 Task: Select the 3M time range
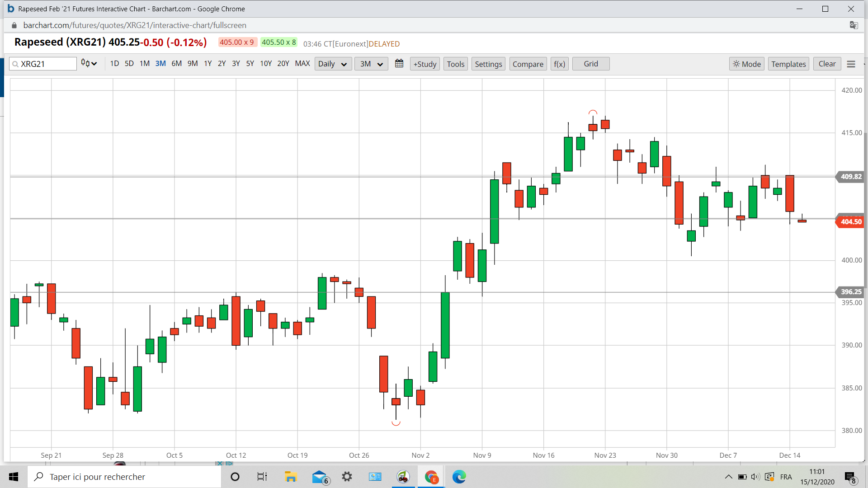(160, 64)
